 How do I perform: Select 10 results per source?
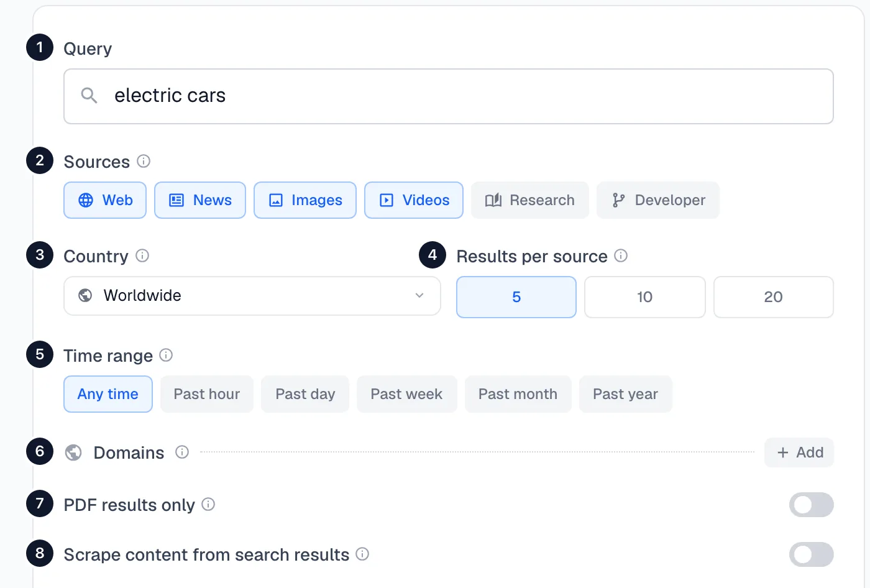[x=645, y=297]
